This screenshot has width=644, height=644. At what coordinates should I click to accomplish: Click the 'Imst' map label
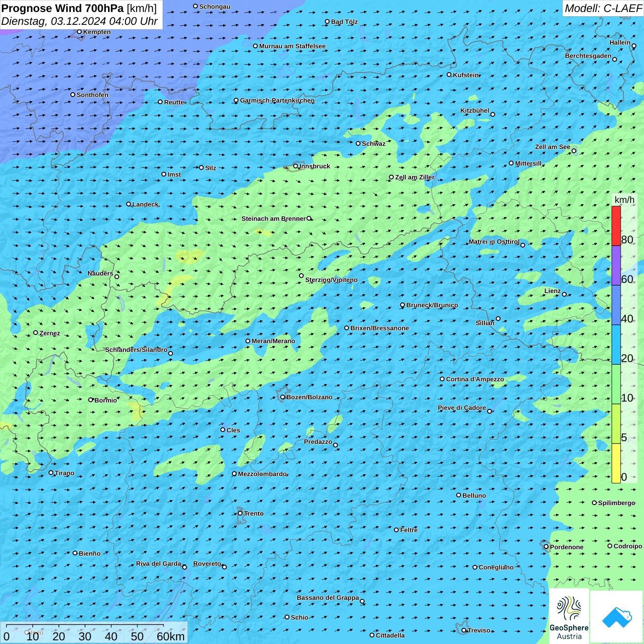click(174, 174)
